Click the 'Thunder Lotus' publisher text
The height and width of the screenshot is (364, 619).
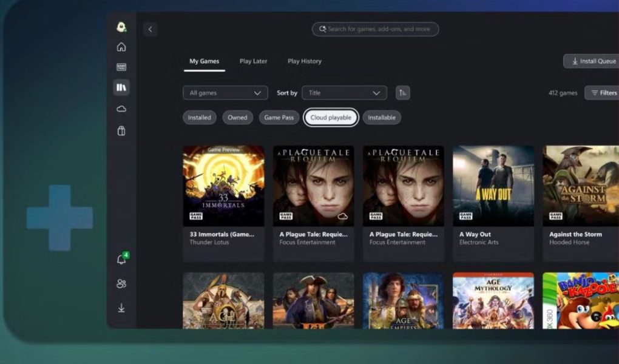(209, 243)
